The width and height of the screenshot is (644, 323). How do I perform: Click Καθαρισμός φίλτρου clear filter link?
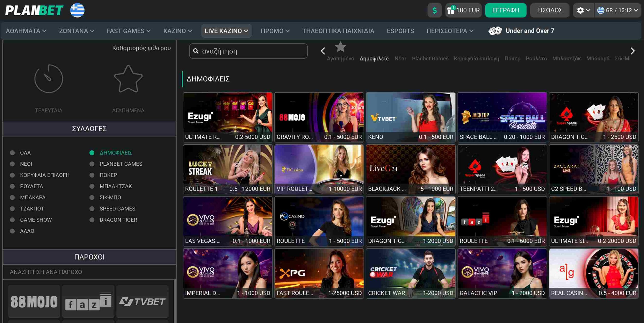pos(141,48)
